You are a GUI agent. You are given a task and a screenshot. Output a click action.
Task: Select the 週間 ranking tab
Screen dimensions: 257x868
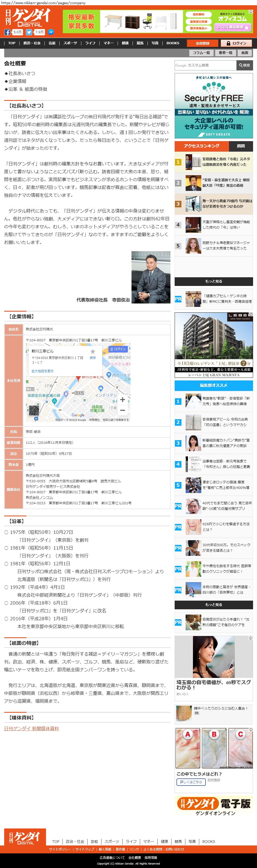(x=241, y=146)
